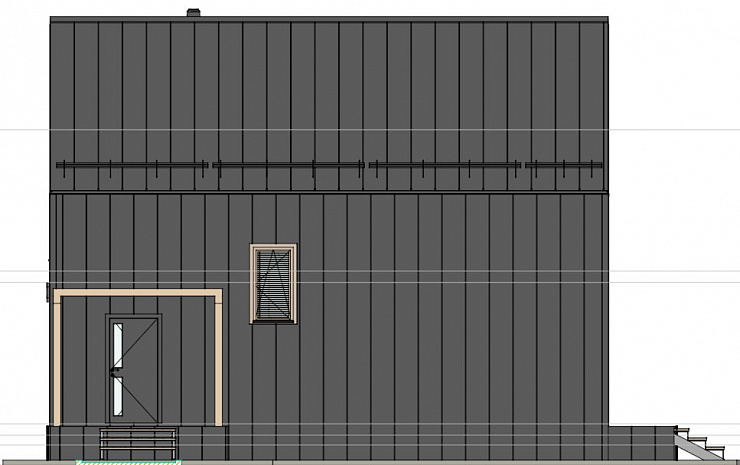Viewport: 740px width, 465px height.
Task: Select the green hatched strip at ground level
Action: tap(128, 462)
